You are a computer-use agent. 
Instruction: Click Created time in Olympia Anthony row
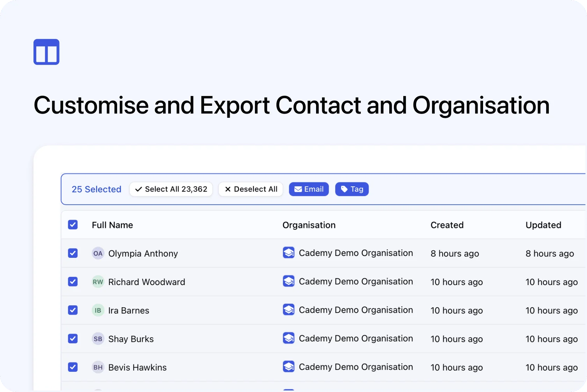pos(455,254)
